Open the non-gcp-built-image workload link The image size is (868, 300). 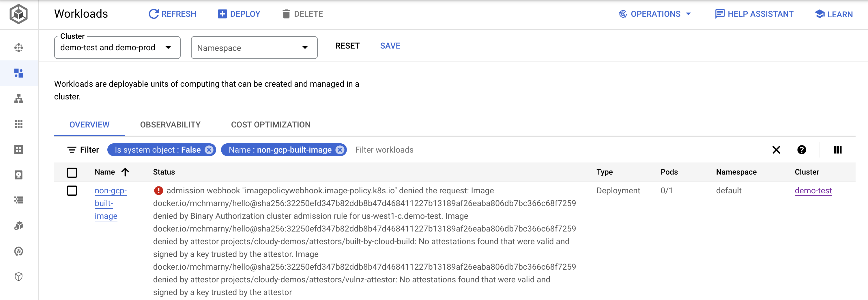111,203
